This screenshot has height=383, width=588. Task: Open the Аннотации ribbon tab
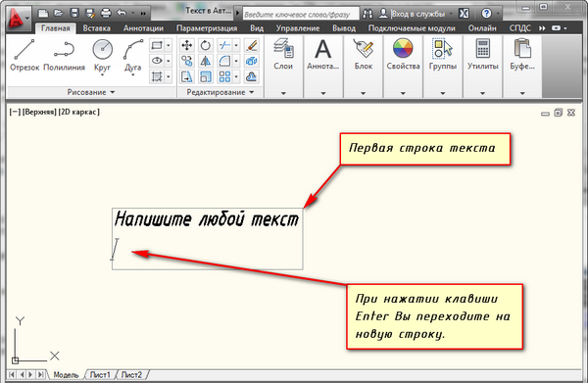click(x=143, y=28)
